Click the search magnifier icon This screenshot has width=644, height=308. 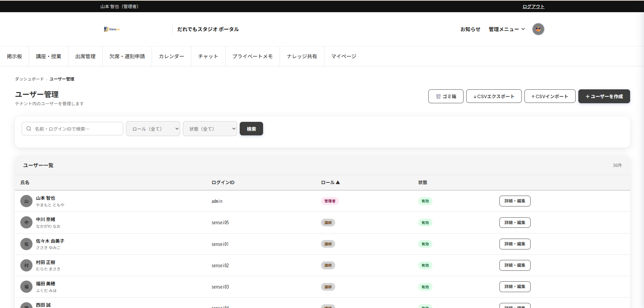(x=29, y=129)
